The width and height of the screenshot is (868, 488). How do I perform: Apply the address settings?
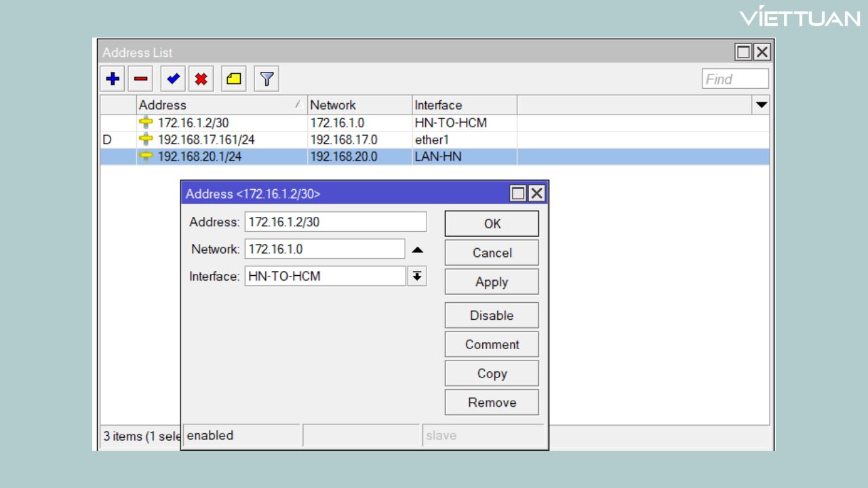coord(491,281)
